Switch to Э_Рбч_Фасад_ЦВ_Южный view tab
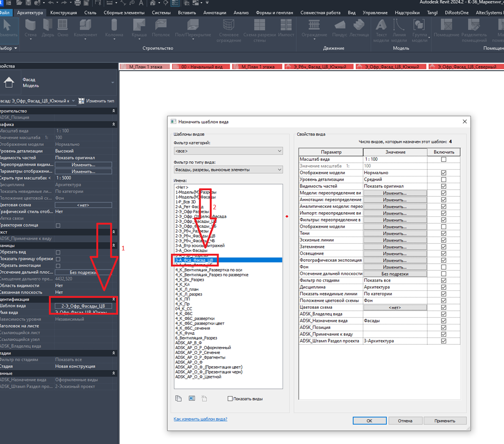Viewport: 504px width, 444px height. (x=319, y=67)
